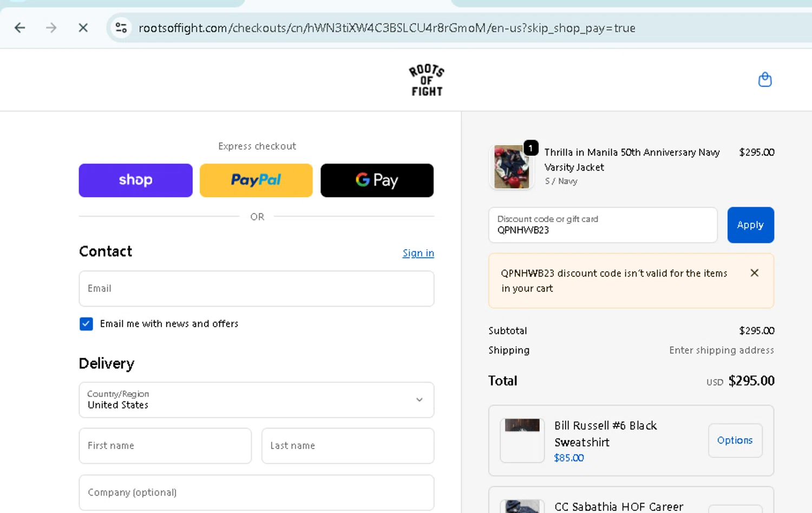Image resolution: width=812 pixels, height=513 pixels.
Task: Pay with PayPal express checkout
Action: click(x=256, y=180)
